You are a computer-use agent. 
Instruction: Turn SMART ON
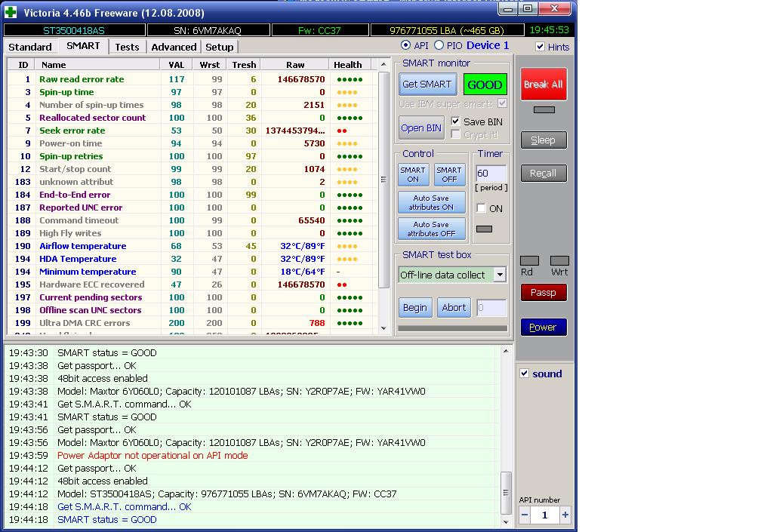coord(413,174)
